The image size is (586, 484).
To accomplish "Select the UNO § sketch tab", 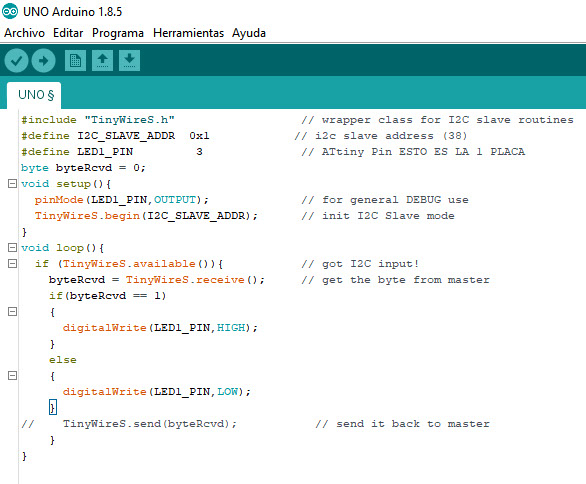I will (x=34, y=95).
